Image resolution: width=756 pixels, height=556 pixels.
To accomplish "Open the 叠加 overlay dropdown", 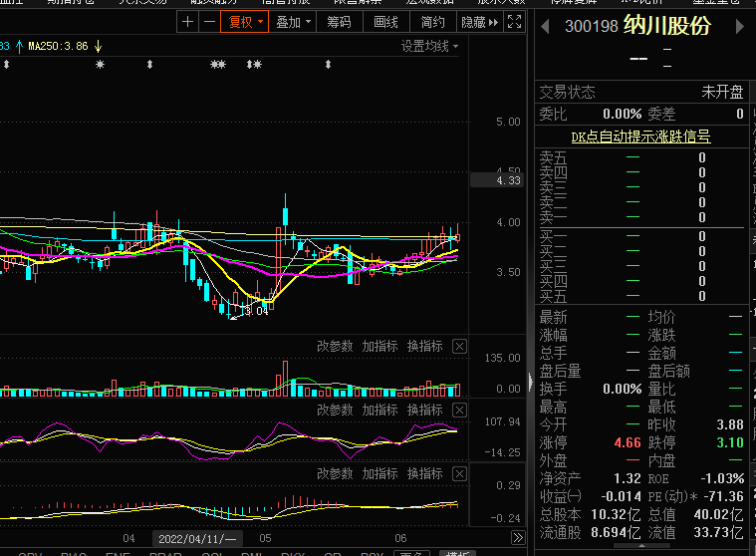I will pyautogui.click(x=293, y=22).
